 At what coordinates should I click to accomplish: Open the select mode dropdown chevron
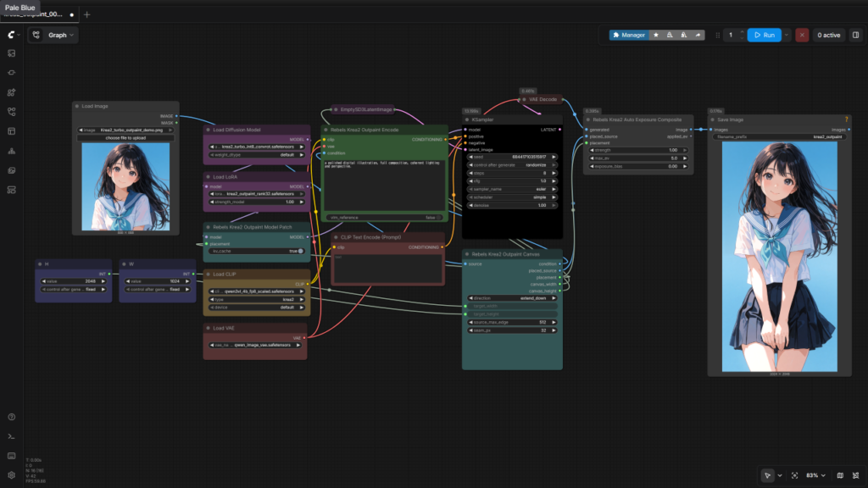[780, 475]
